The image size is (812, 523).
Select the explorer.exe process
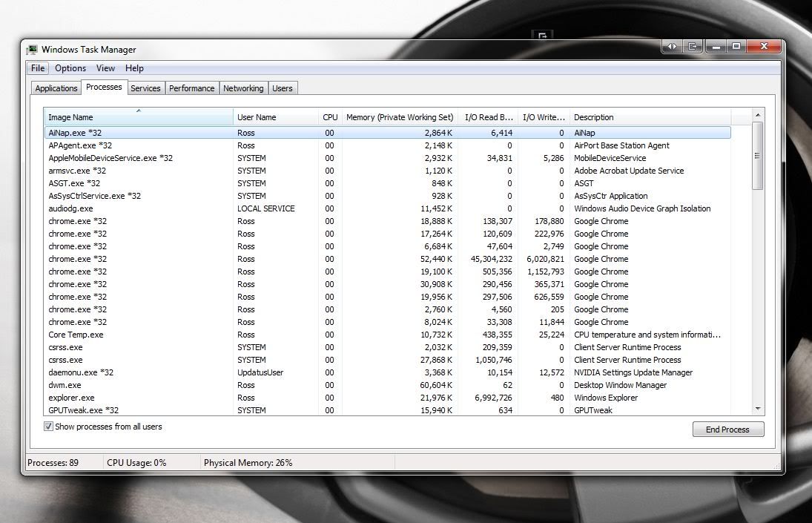click(x=387, y=398)
